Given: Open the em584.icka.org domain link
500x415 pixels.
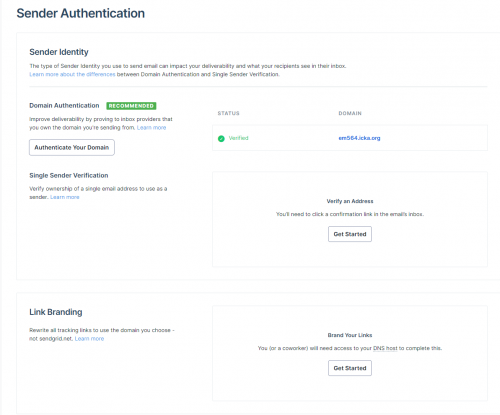Looking at the screenshot, I should [x=359, y=138].
